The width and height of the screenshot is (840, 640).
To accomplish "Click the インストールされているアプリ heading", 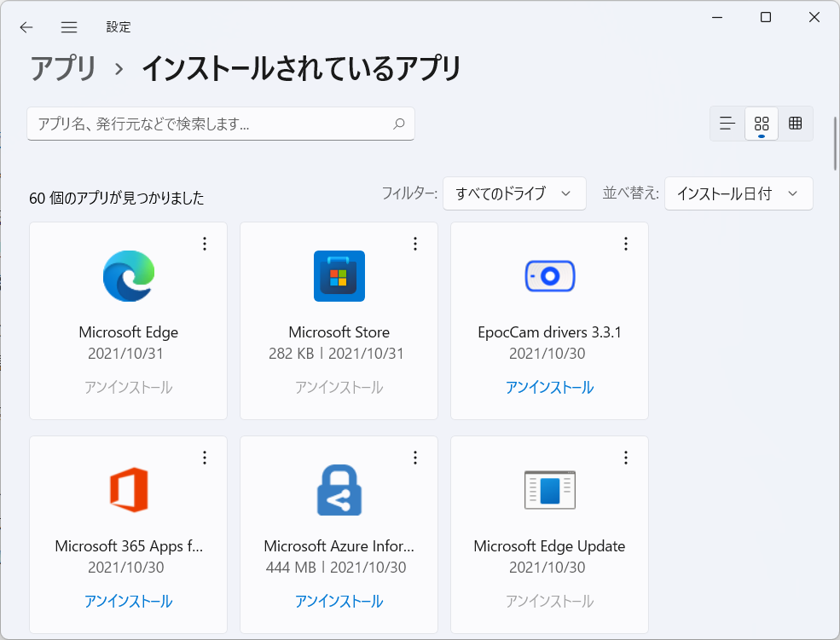I will coord(301,68).
